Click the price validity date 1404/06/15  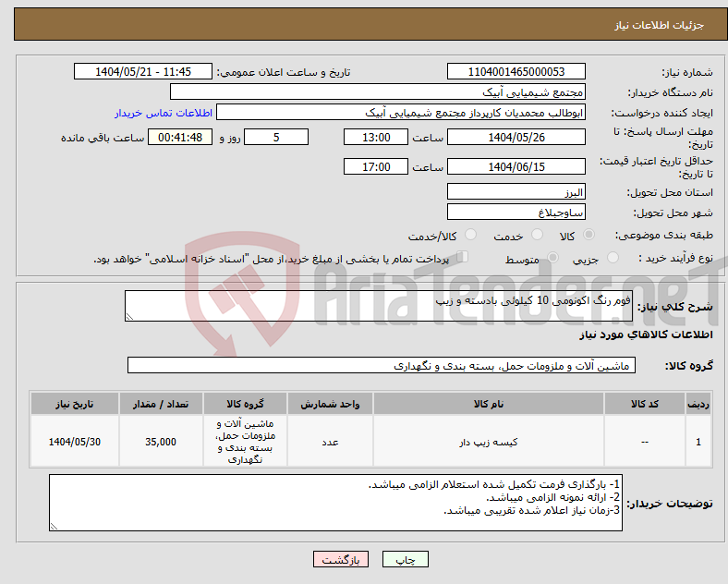point(516,166)
